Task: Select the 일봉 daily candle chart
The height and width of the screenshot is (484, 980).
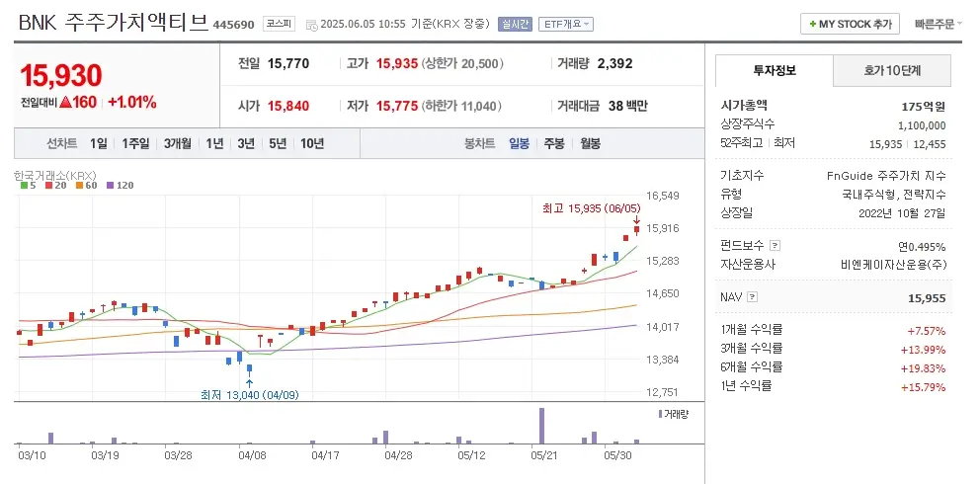Action: pos(519,143)
